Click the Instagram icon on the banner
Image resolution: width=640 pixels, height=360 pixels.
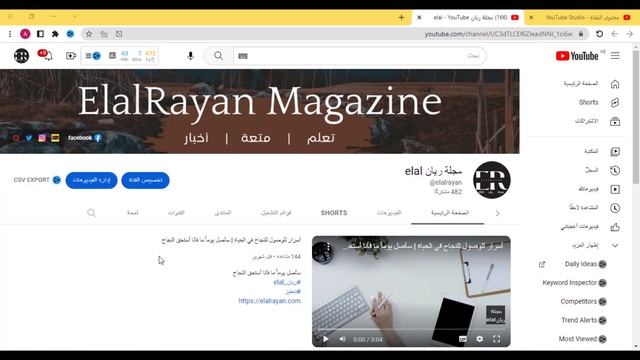pyautogui.click(x=42, y=138)
